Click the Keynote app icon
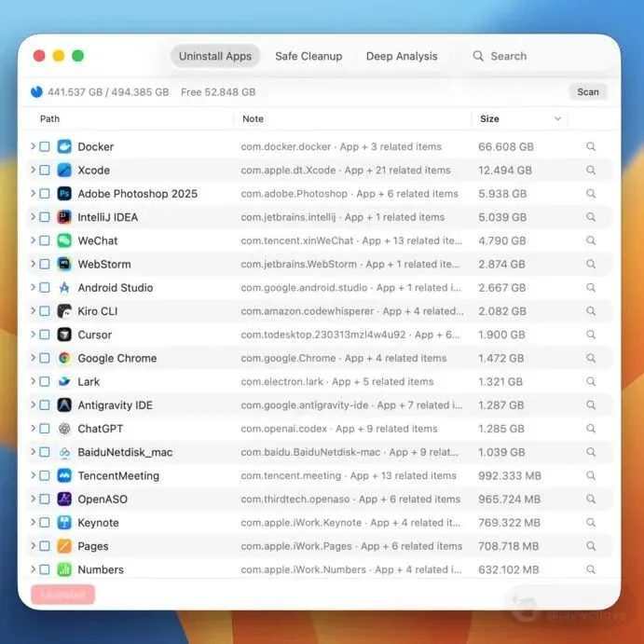 [x=64, y=523]
